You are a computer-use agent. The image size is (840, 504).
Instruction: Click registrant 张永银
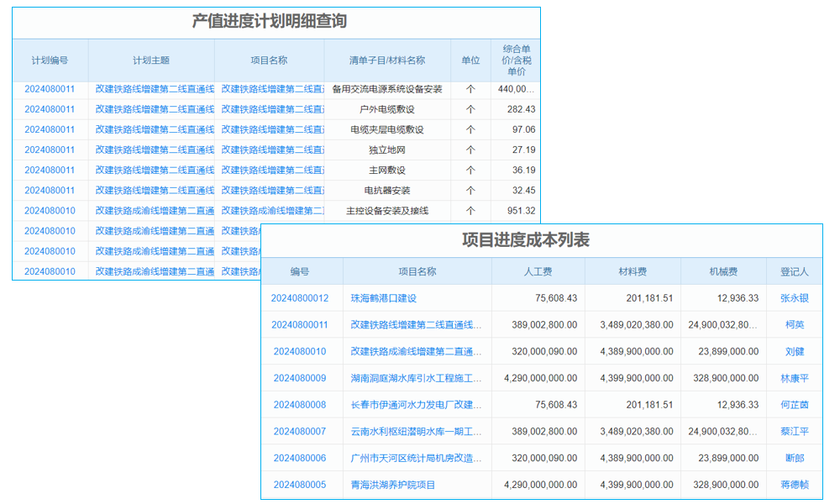(x=794, y=298)
